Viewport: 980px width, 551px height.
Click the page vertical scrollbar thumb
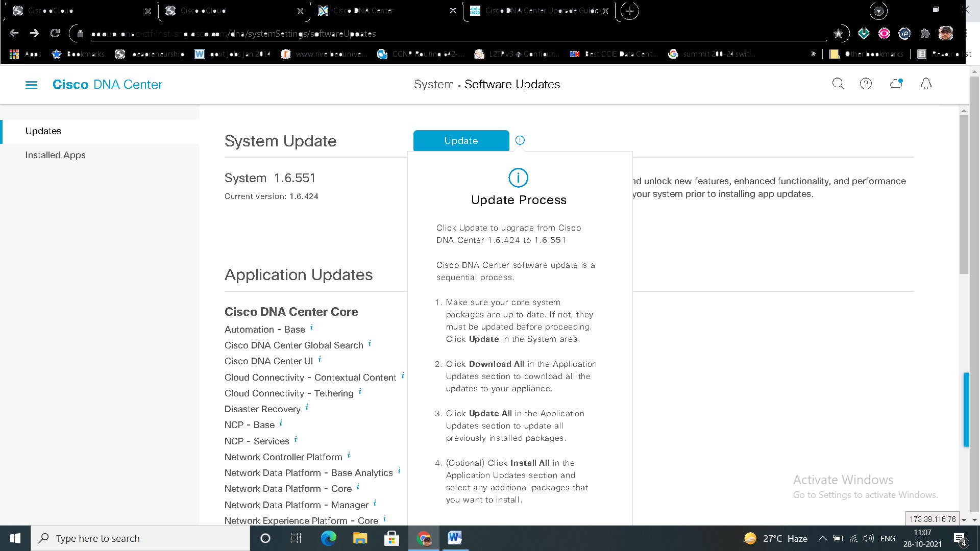coord(964,194)
